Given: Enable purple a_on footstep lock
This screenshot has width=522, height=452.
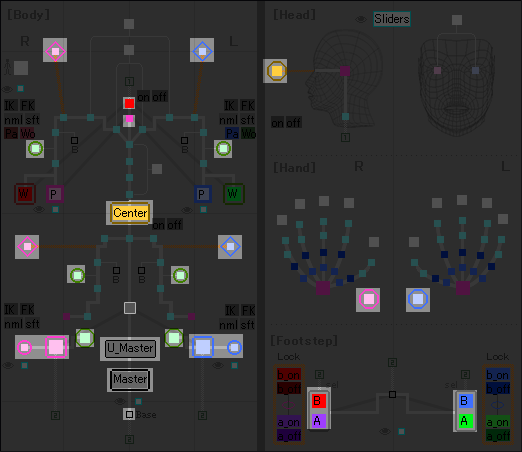Looking at the screenshot, I should pyautogui.click(x=289, y=422).
